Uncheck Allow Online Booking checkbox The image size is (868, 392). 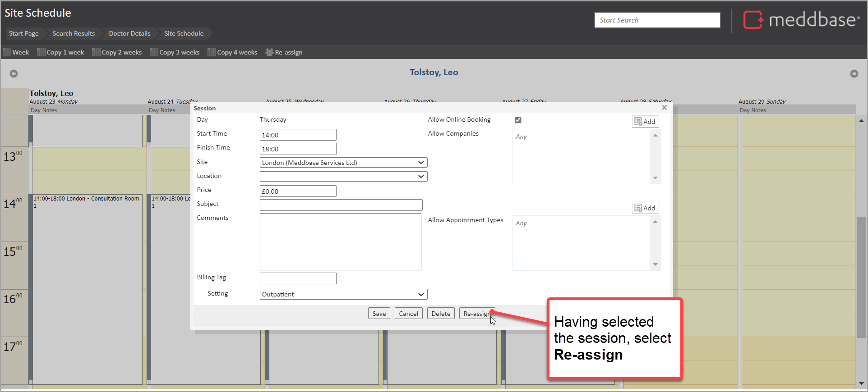click(518, 120)
